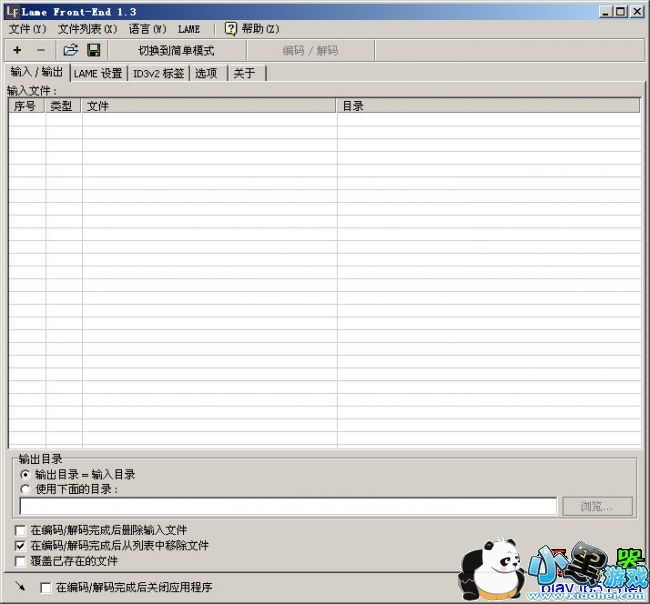Open file list with folder icon
This screenshot has width=650, height=604.
pos(70,51)
